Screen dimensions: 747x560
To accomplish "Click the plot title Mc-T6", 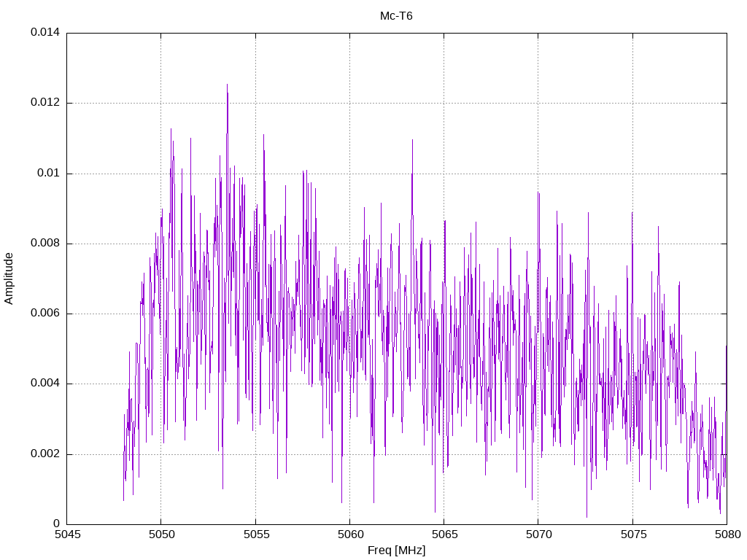I will [396, 16].
